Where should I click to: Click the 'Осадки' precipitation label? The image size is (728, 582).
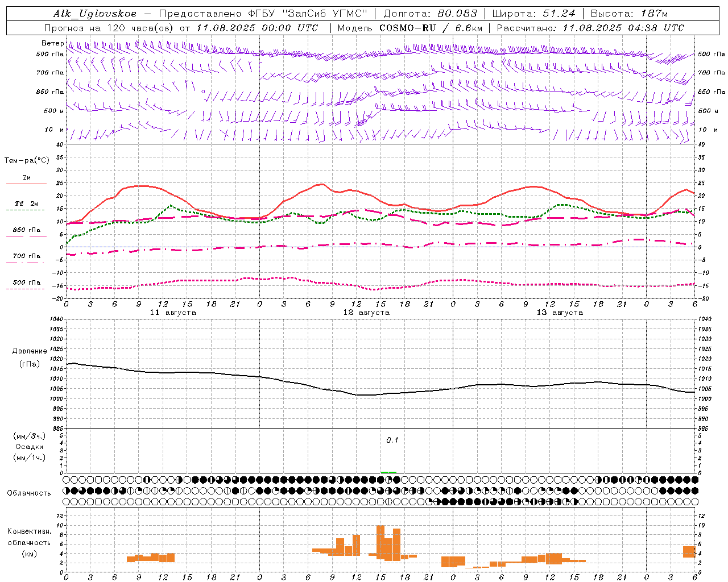pos(30,447)
